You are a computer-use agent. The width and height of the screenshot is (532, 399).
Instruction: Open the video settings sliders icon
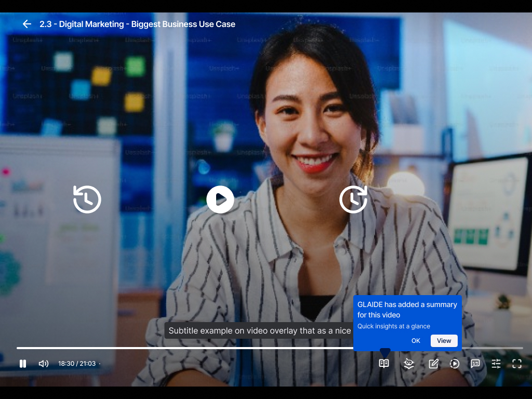click(496, 364)
